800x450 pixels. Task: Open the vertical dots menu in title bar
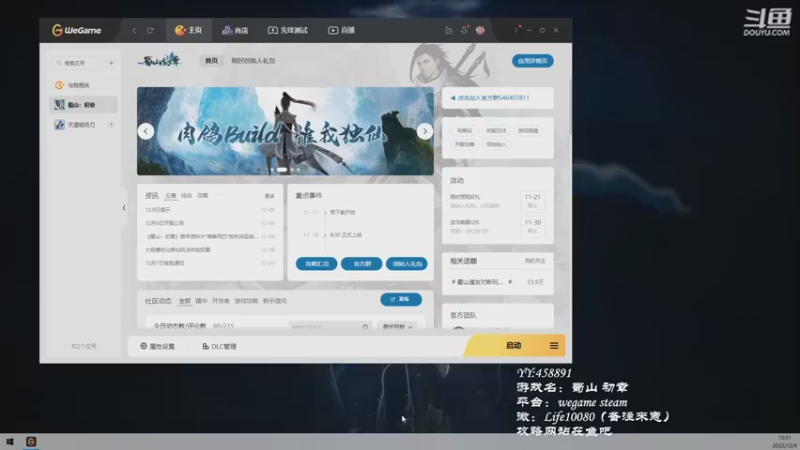[x=516, y=30]
